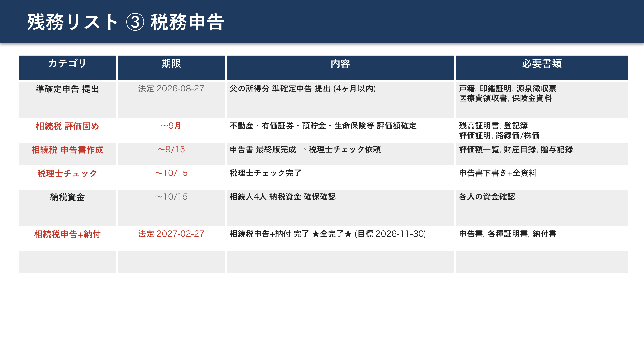Screen dimensions: 644x362
Task: Select the red 相続税 評価固め cell
Action: point(67,126)
